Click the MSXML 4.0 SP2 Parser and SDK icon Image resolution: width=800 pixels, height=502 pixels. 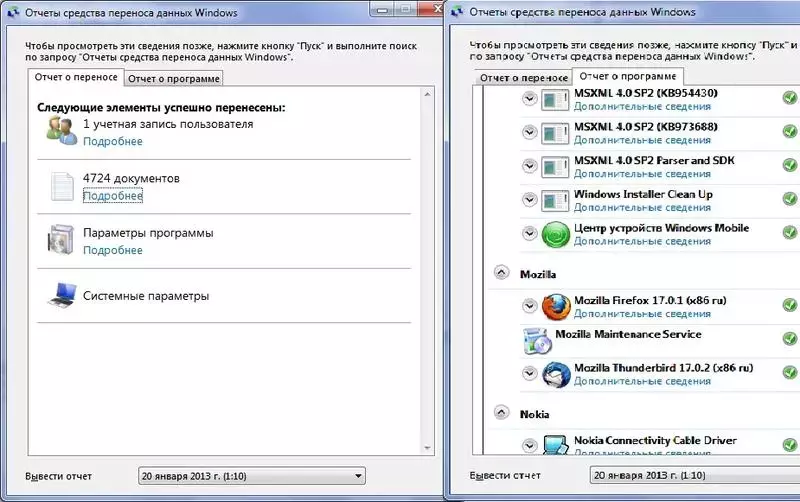click(555, 167)
